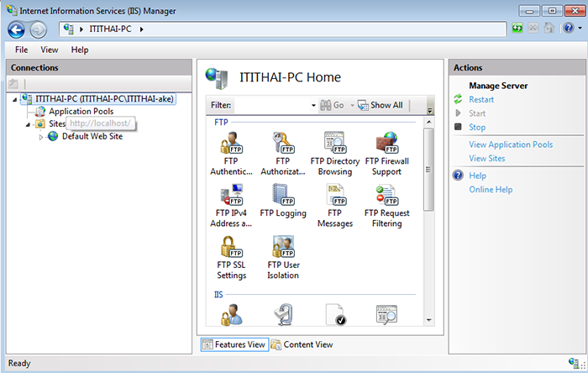588x373 pixels.
Task: Click the stop loading X icon
Action: click(x=533, y=28)
